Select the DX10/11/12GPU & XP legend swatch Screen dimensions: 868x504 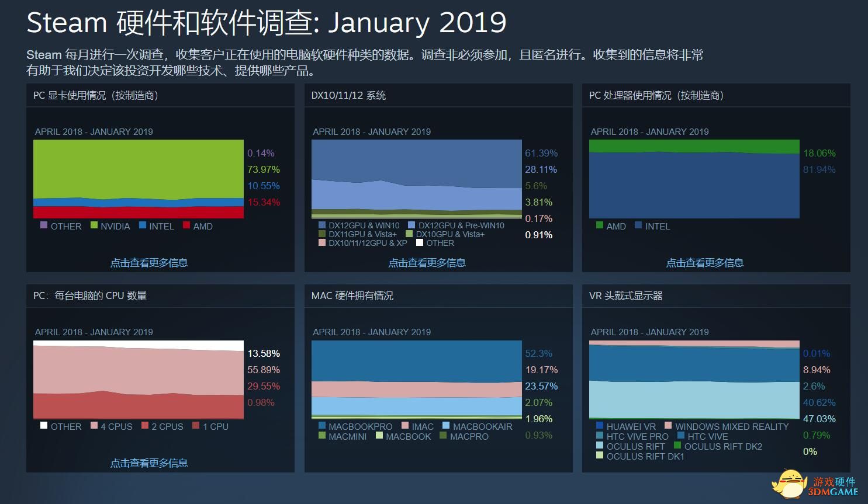point(322,242)
